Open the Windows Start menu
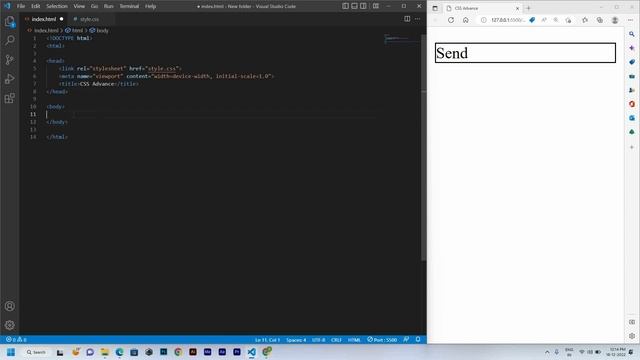The height and width of the screenshot is (360, 640). (11, 352)
